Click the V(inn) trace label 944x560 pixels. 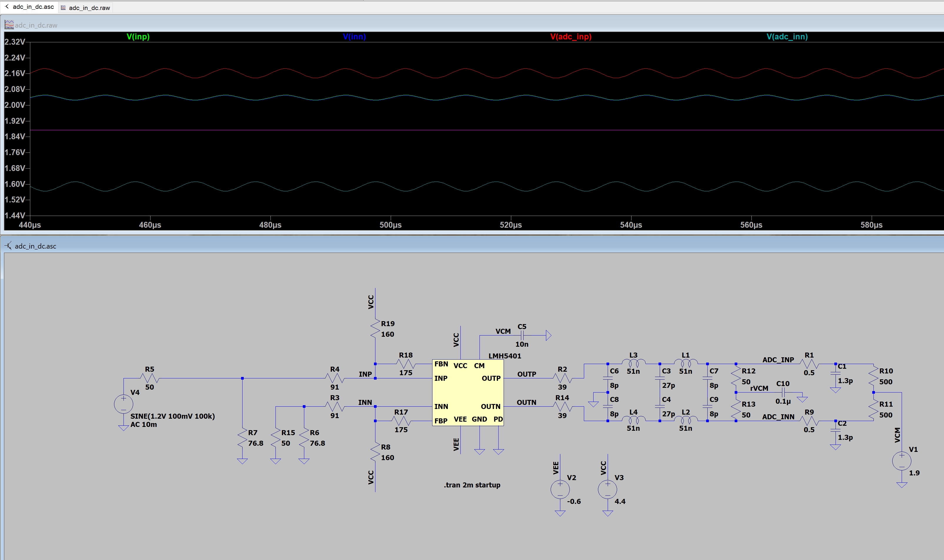click(354, 37)
